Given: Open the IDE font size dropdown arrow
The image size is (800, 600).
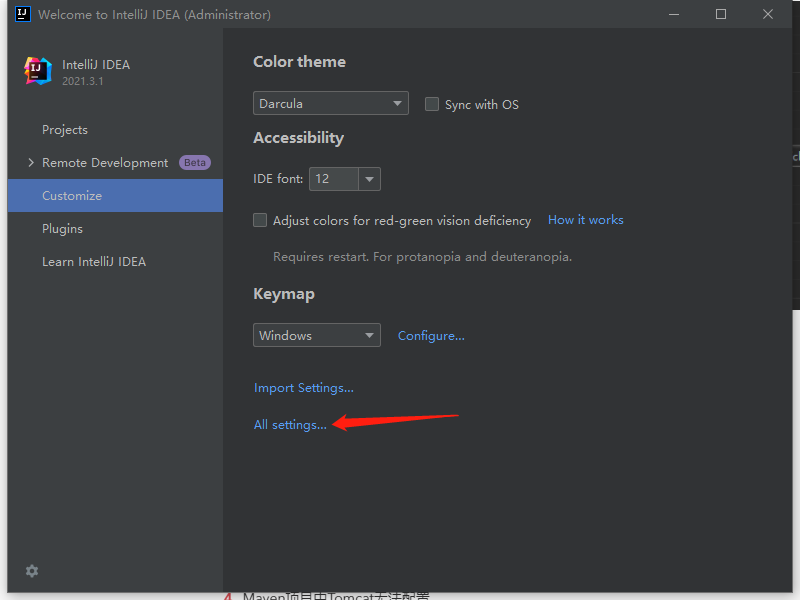Looking at the screenshot, I should (369, 179).
